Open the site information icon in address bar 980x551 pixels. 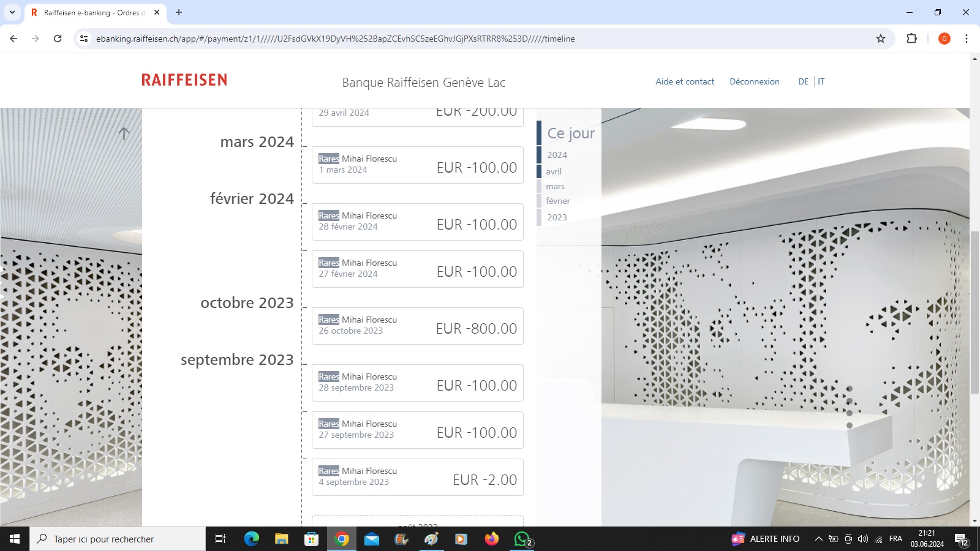85,39
